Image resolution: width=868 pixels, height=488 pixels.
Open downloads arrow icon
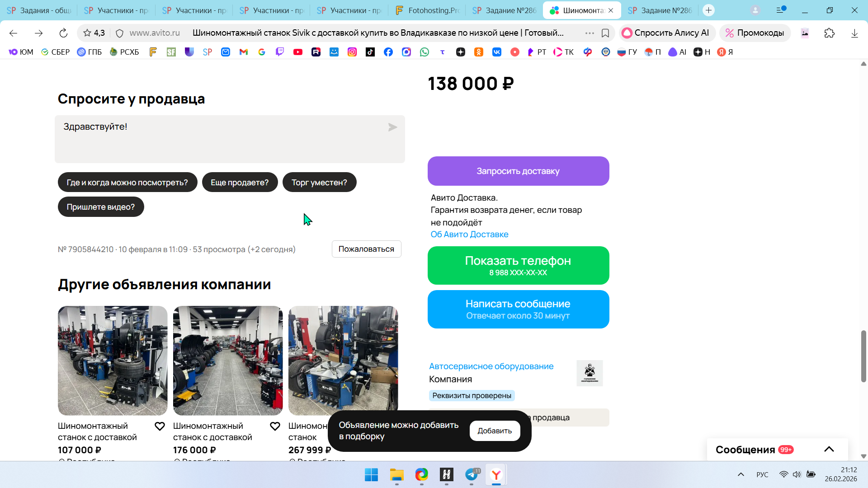pyautogui.click(x=854, y=33)
